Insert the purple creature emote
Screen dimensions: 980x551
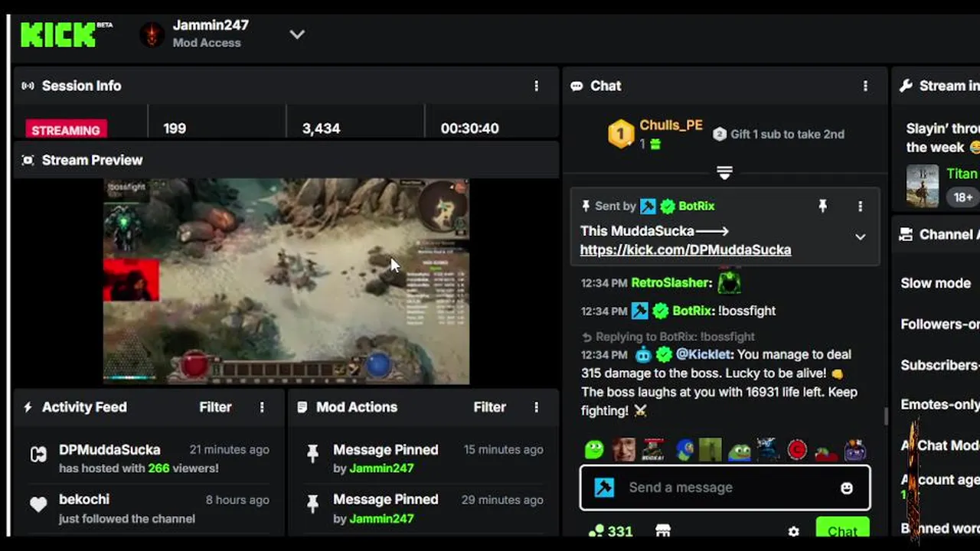(855, 450)
